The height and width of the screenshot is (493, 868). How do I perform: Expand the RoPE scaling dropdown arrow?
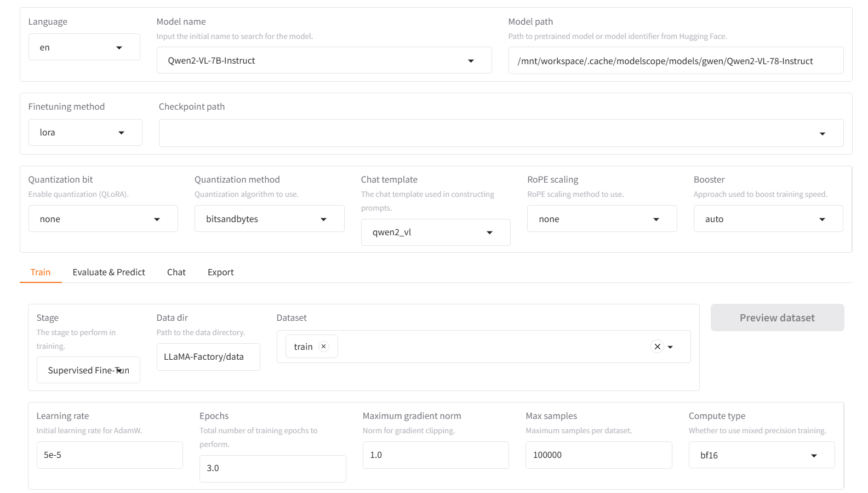[x=656, y=219]
